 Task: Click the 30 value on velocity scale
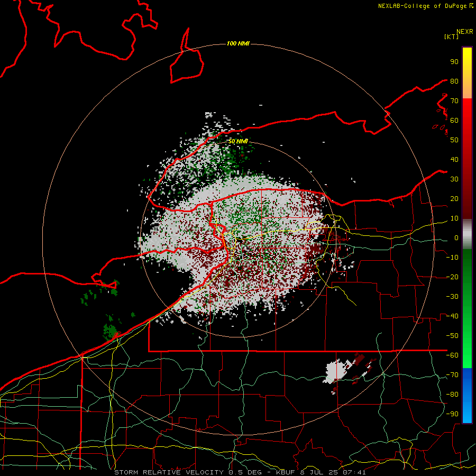454,179
